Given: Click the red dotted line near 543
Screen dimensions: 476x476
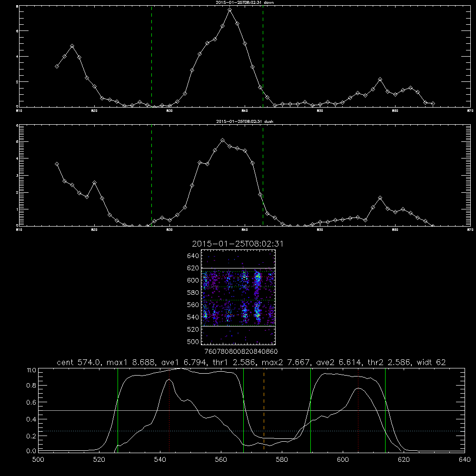Looking at the screenshot, I should click(169, 410).
